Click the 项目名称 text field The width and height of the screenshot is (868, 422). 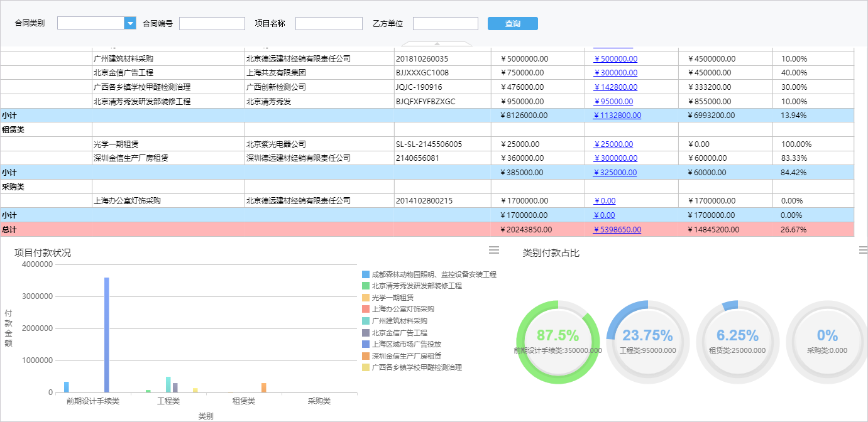tap(329, 23)
